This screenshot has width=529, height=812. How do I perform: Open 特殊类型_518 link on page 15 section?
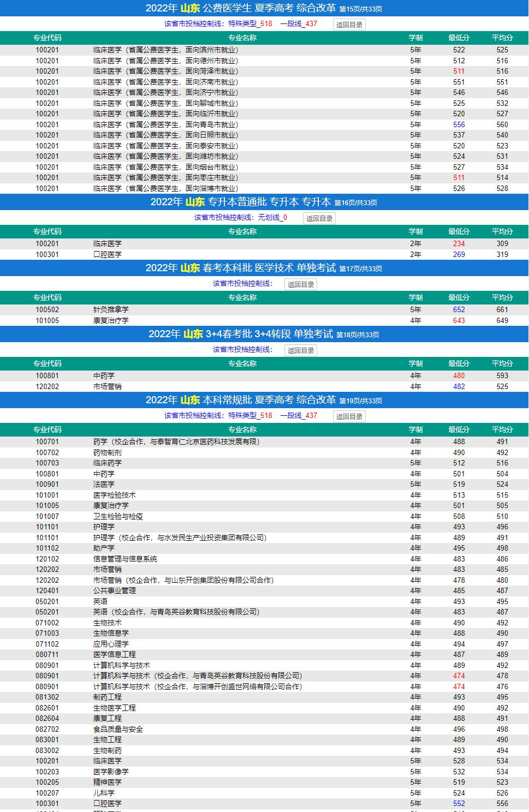click(250, 24)
